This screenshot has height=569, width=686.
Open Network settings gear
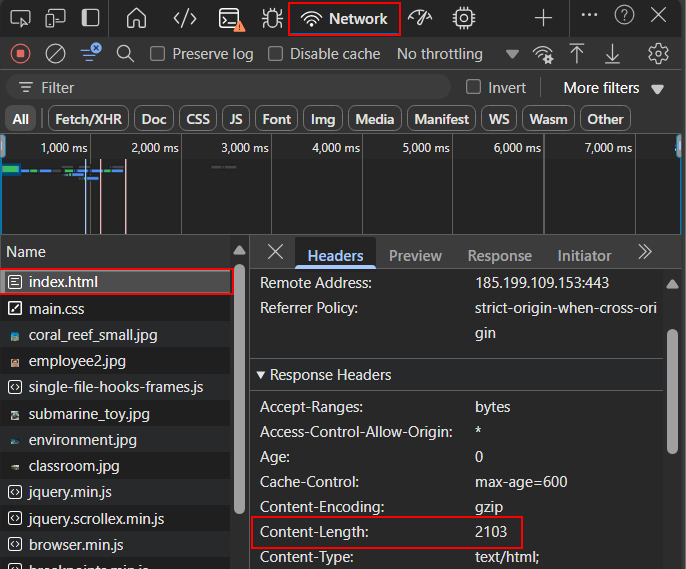click(658, 54)
